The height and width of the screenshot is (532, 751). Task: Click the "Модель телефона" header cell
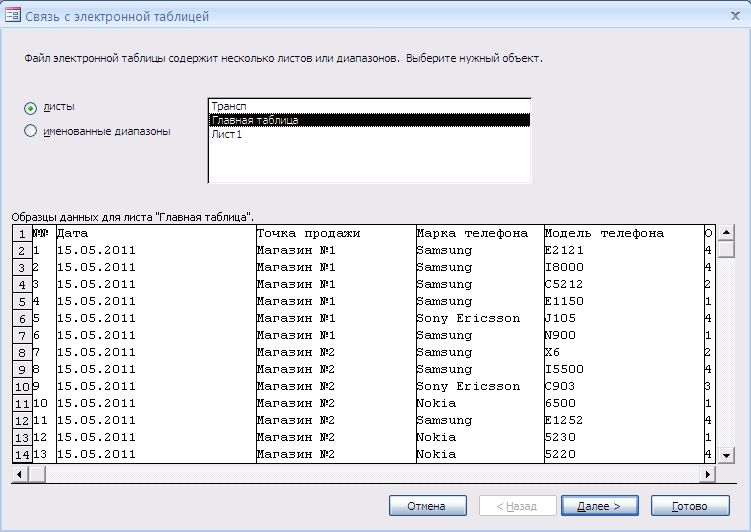click(624, 233)
